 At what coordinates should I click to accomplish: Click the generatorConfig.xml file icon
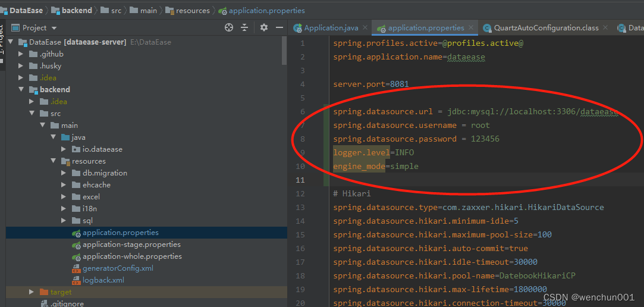coord(76,269)
